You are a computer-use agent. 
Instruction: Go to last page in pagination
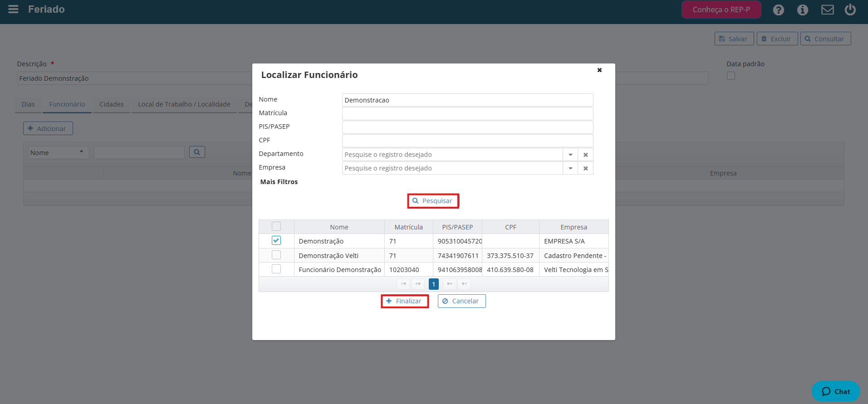(464, 284)
